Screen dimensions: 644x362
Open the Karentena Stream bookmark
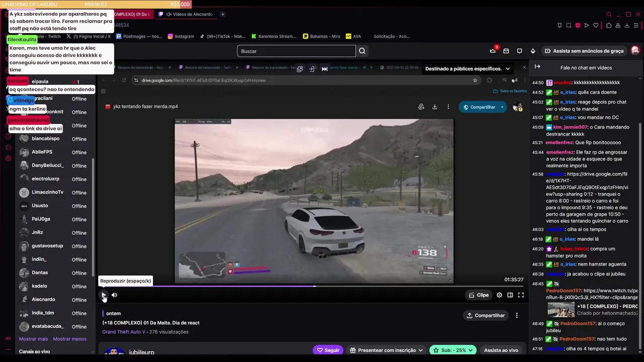(274, 36)
